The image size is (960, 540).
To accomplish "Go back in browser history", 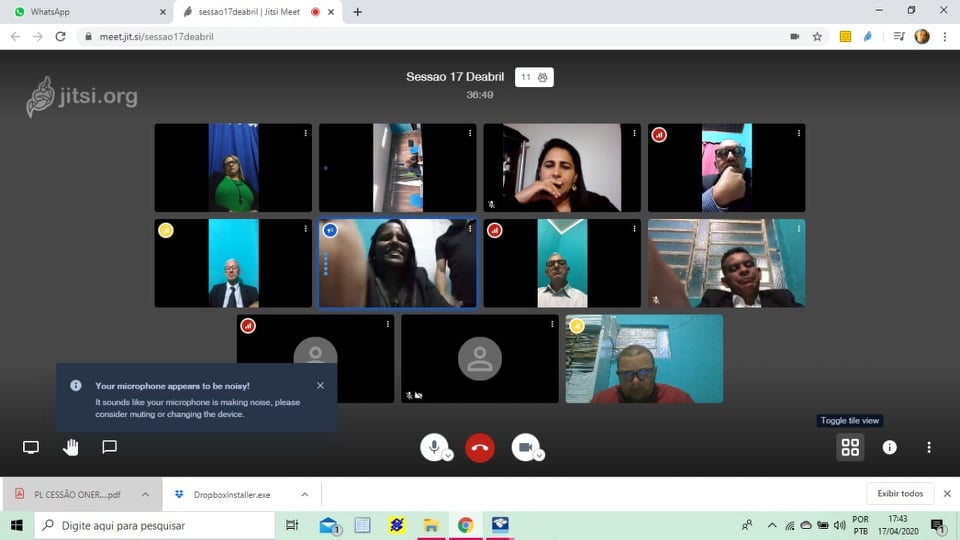I will (x=16, y=37).
